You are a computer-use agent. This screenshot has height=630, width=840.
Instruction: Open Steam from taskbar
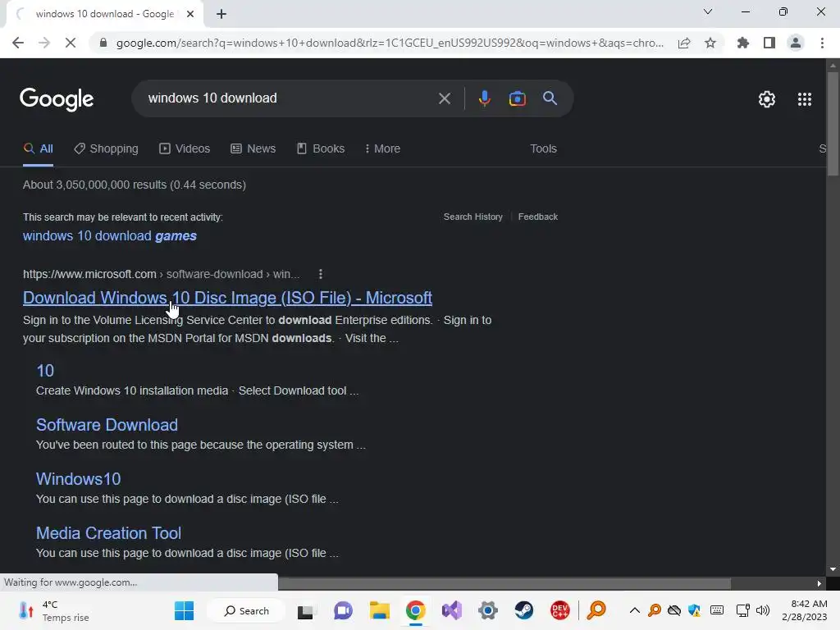(x=524, y=610)
